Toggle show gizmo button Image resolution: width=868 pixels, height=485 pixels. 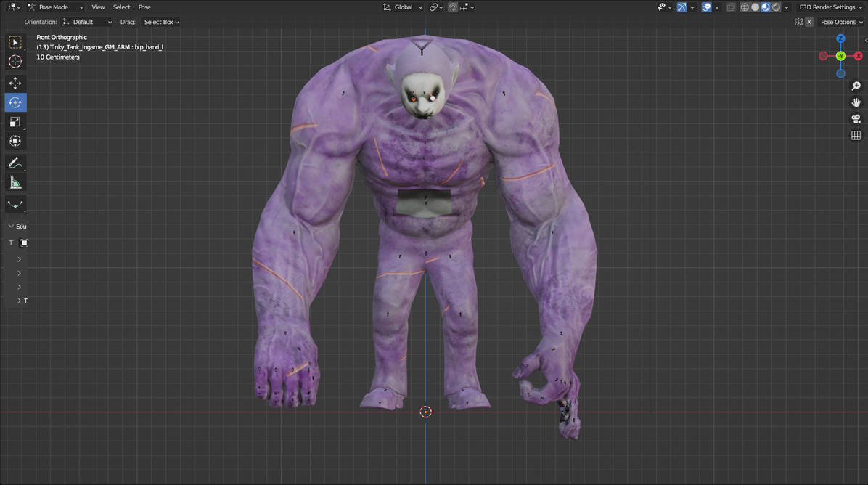tap(682, 7)
